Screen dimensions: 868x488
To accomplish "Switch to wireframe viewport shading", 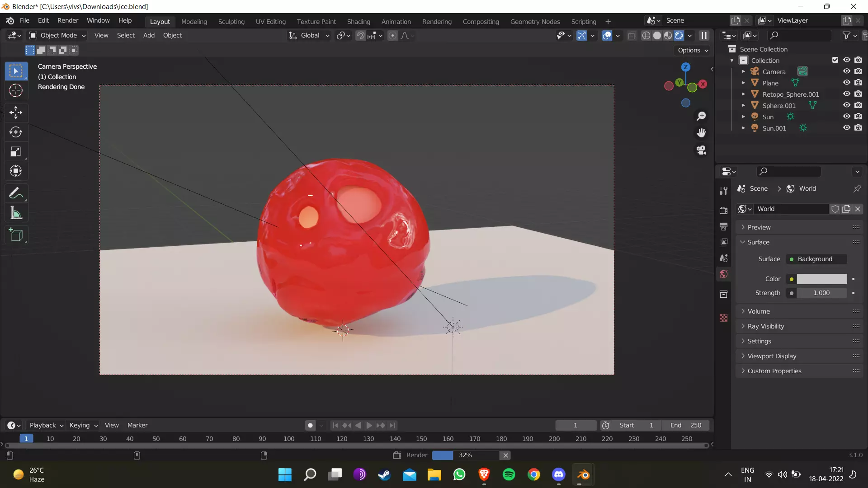I will (x=646, y=35).
